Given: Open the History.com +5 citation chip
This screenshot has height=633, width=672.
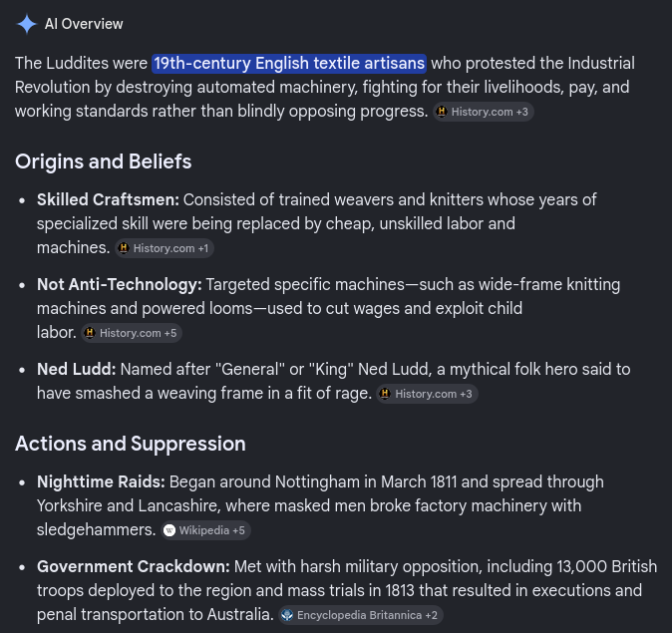Looking at the screenshot, I should pos(132,333).
